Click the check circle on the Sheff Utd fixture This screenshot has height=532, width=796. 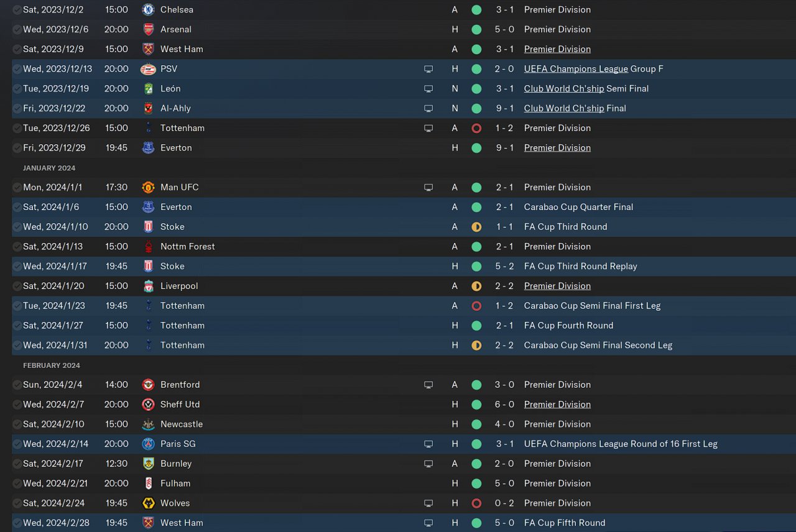(x=17, y=405)
